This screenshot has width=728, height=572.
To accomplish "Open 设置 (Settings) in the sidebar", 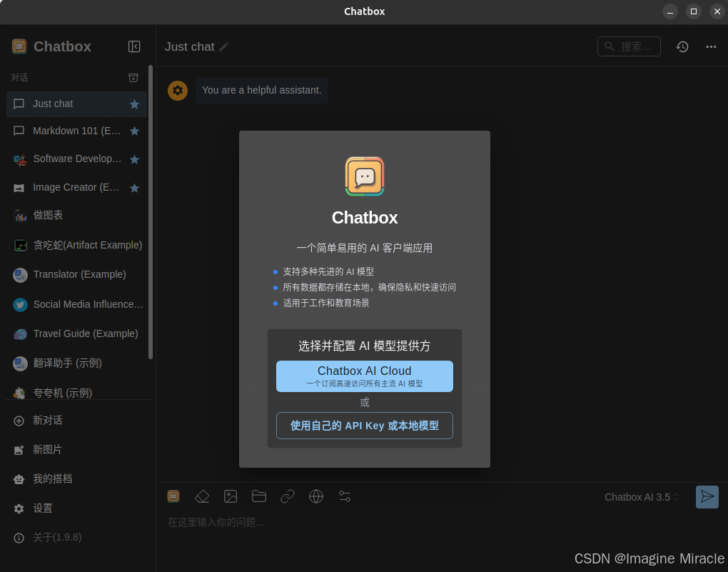I will pos(43,508).
